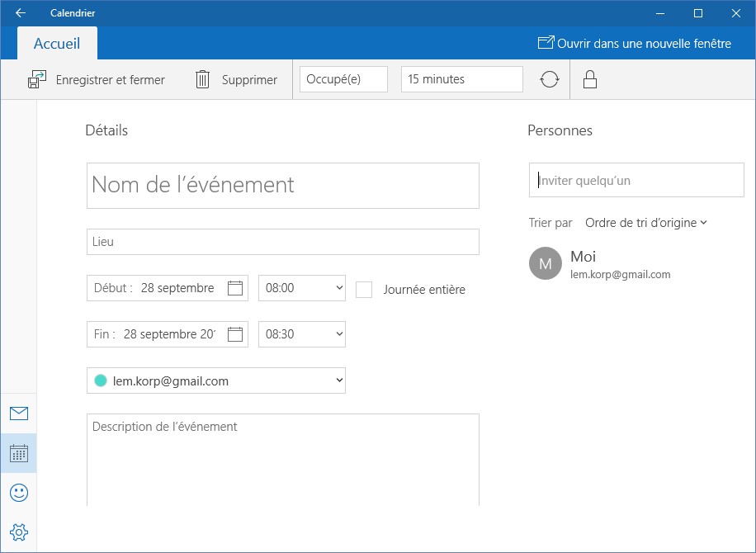
Task: Open settings gear in sidebar
Action: click(18, 532)
